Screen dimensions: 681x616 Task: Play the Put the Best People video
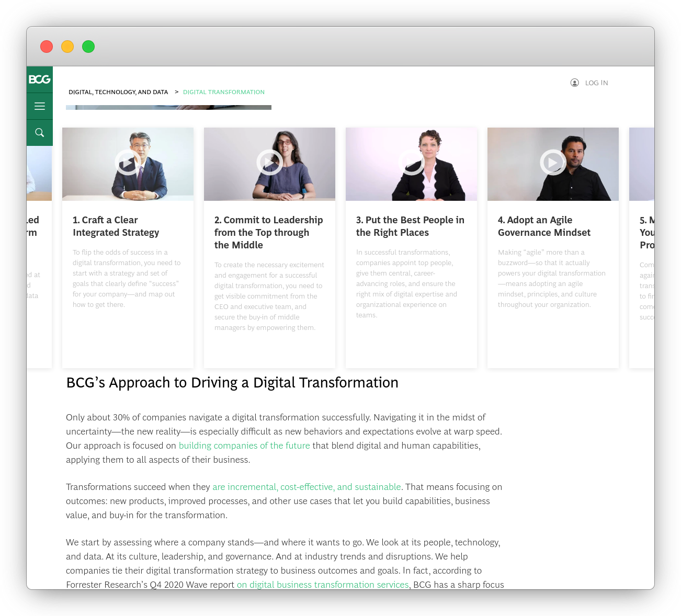pyautogui.click(x=411, y=163)
